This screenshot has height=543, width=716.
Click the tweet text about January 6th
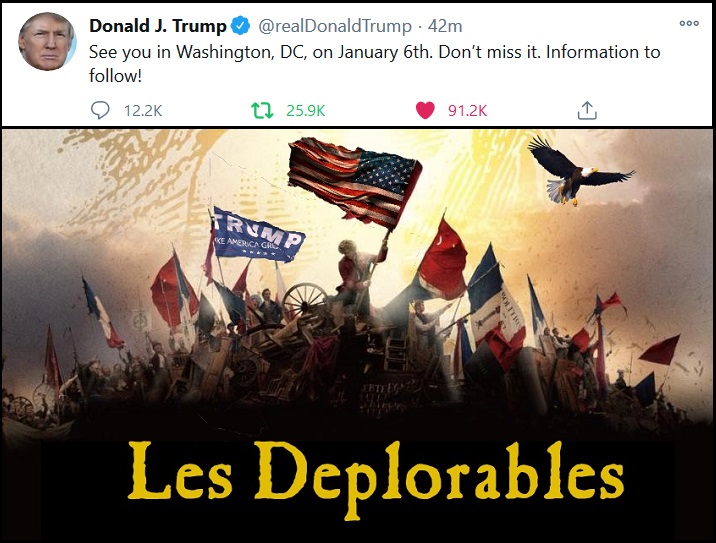pyautogui.click(x=374, y=63)
